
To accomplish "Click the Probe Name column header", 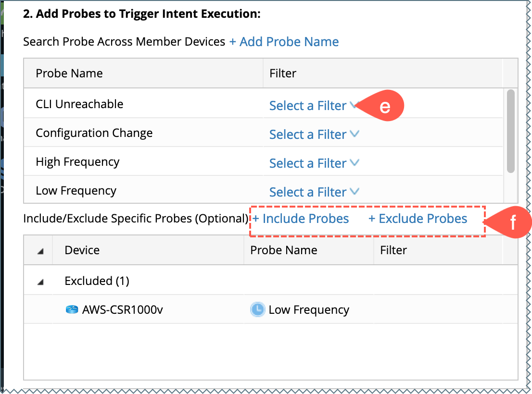I will pos(69,74).
